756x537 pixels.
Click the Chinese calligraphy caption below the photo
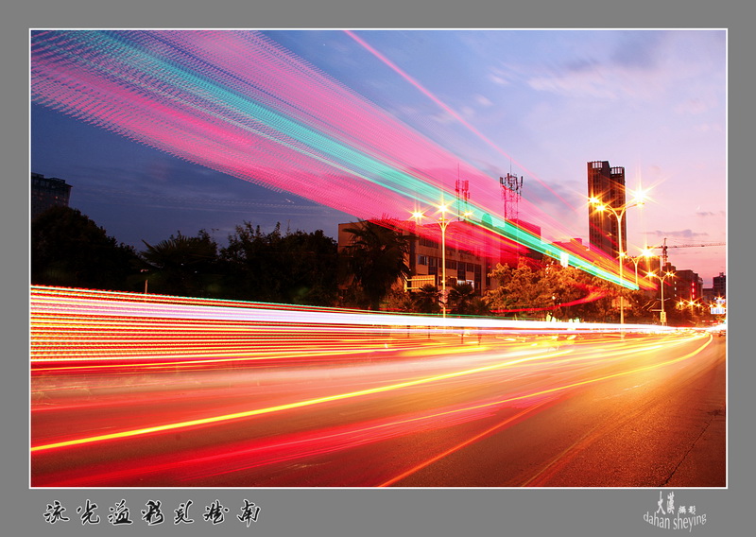(151, 512)
